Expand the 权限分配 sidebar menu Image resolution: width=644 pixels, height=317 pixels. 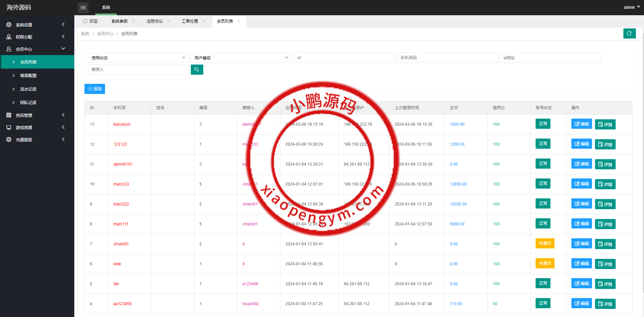click(37, 37)
